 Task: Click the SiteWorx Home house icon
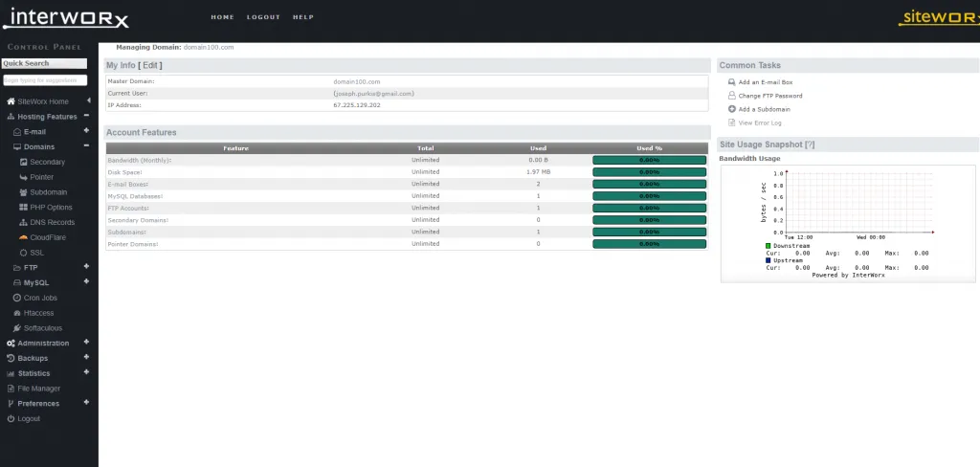click(11, 101)
